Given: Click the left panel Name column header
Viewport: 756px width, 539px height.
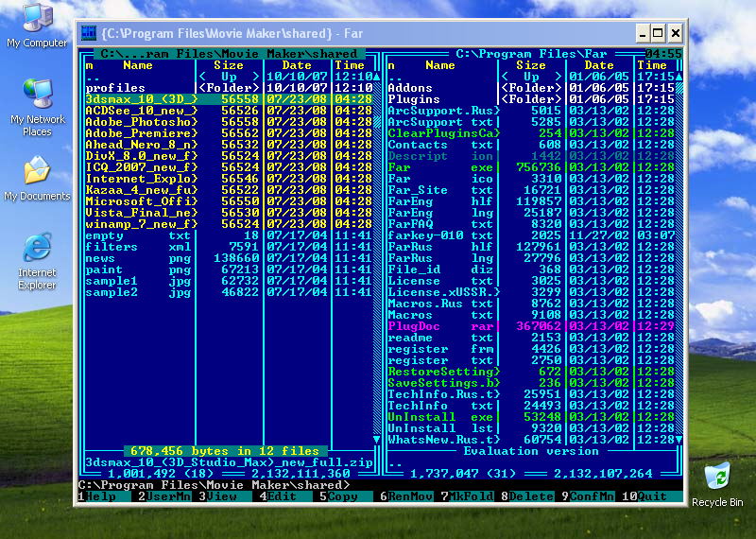Looking at the screenshot, I should coord(138,65).
